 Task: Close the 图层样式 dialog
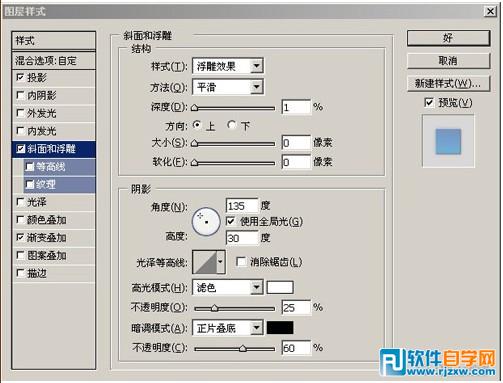[x=490, y=11]
